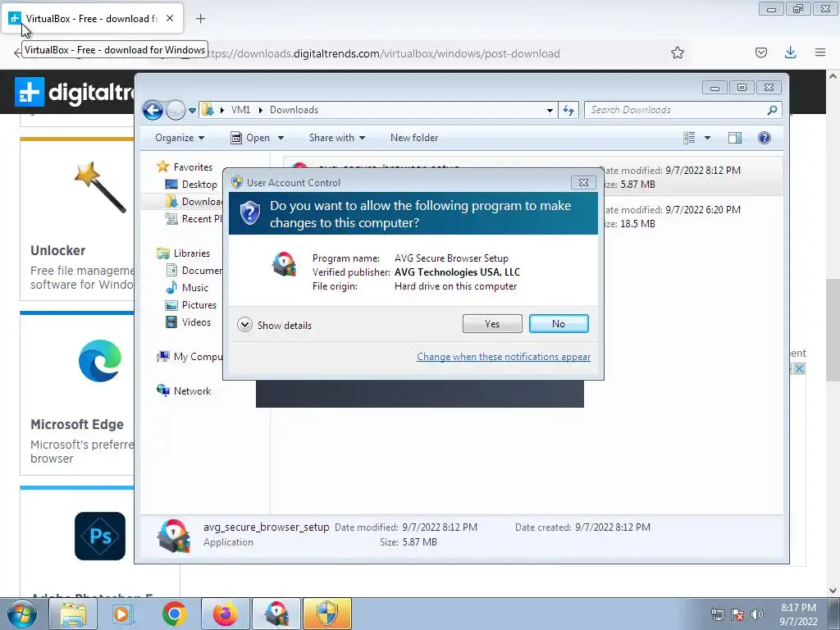Go back in Explorer Downloads window
This screenshot has height=630, width=840.
[x=153, y=111]
